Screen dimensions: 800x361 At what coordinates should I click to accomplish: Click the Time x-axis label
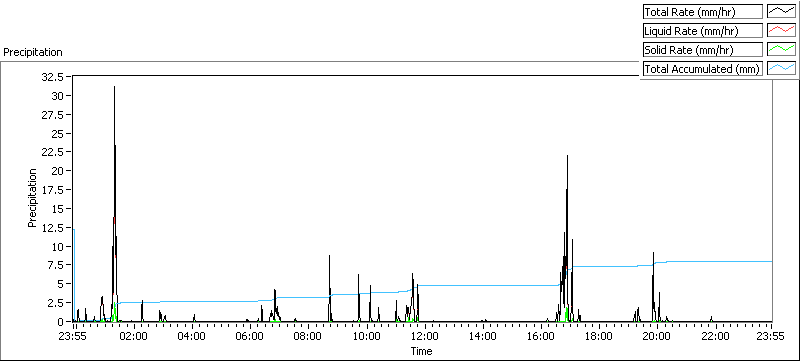pyautogui.click(x=422, y=351)
